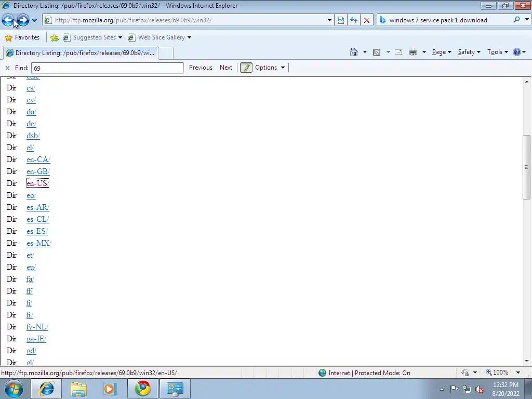532x399 pixels.
Task: Click the 100% zoom level button
Action: 497,373
